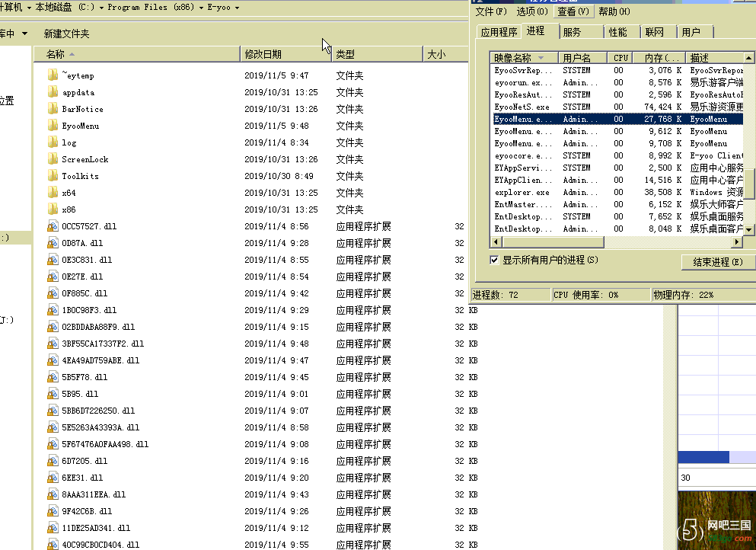Select the explorer.exe process row

pyautogui.click(x=618, y=193)
